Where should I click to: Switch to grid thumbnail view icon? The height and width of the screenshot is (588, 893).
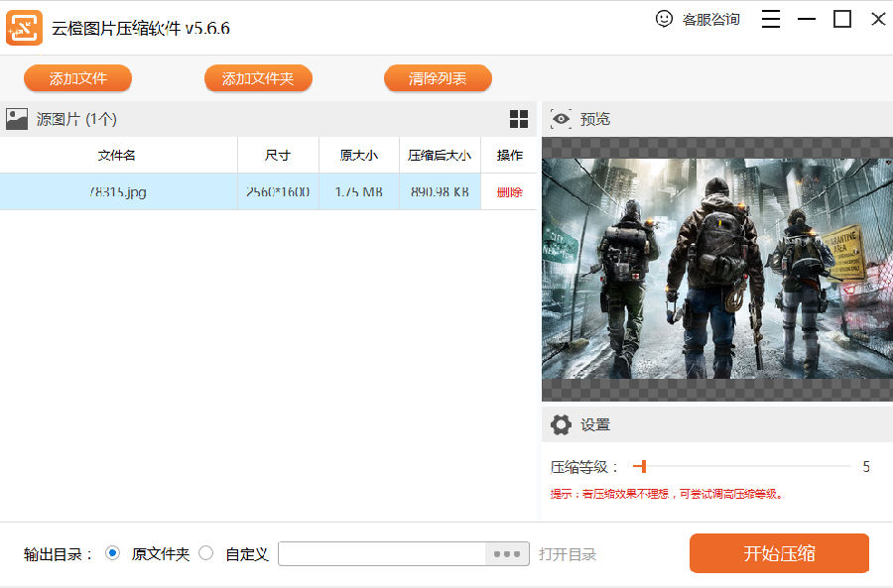tap(518, 119)
